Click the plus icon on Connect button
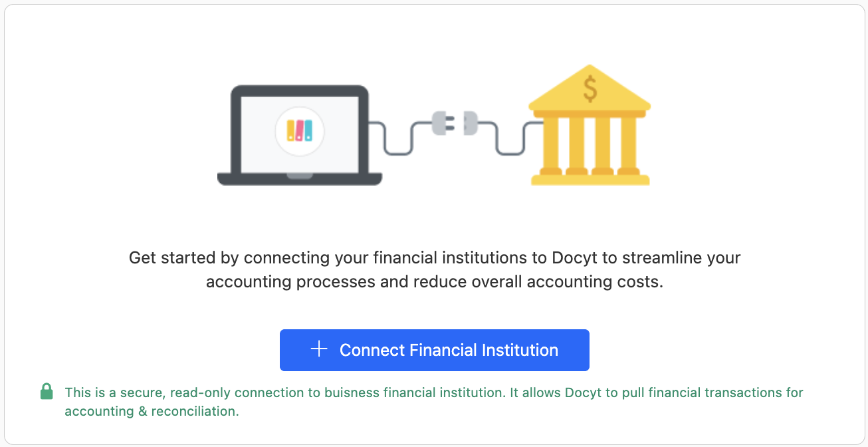868x447 pixels. click(319, 349)
